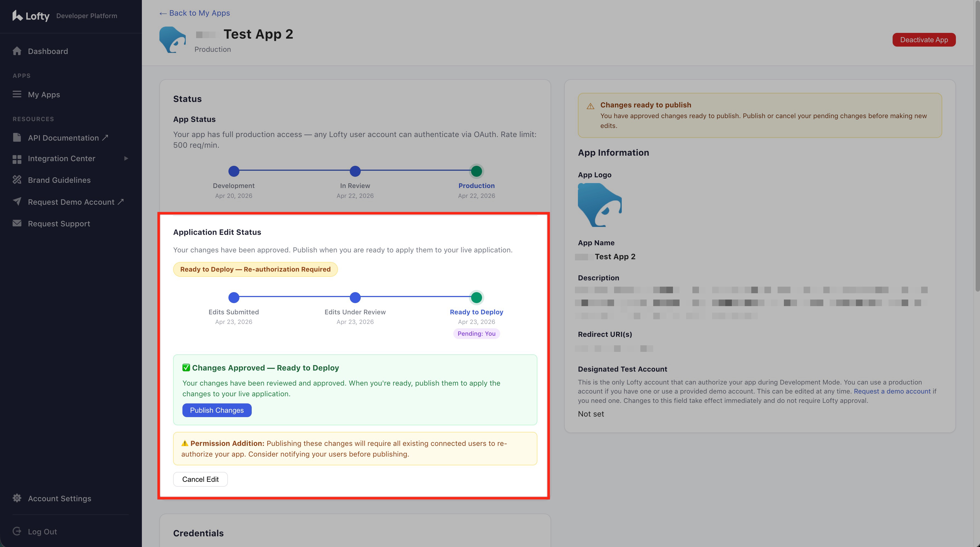Click the Request Demo Account paper-plane icon
The image size is (980, 547).
17,201
